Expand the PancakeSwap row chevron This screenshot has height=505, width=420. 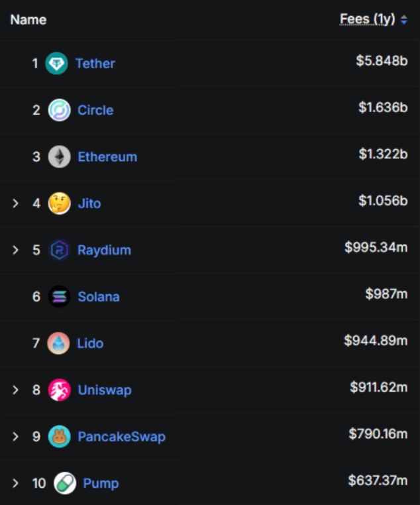pos(16,437)
